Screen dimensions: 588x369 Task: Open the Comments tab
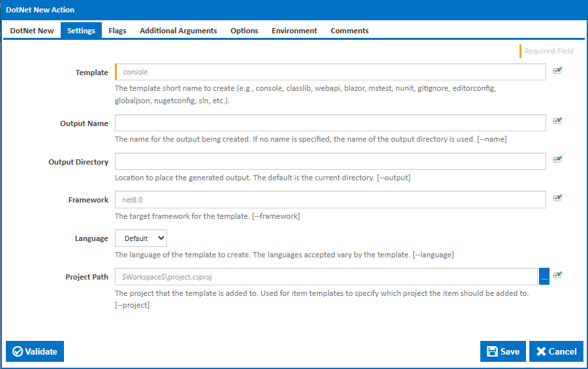[350, 31]
